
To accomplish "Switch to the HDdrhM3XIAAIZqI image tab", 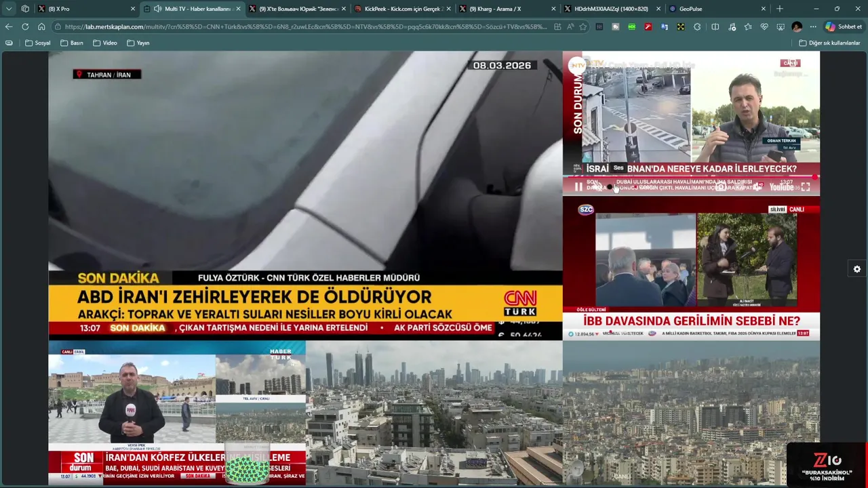I will pyautogui.click(x=613, y=9).
